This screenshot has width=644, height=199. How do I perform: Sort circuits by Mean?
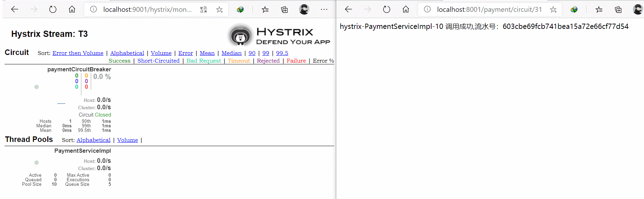(x=207, y=53)
